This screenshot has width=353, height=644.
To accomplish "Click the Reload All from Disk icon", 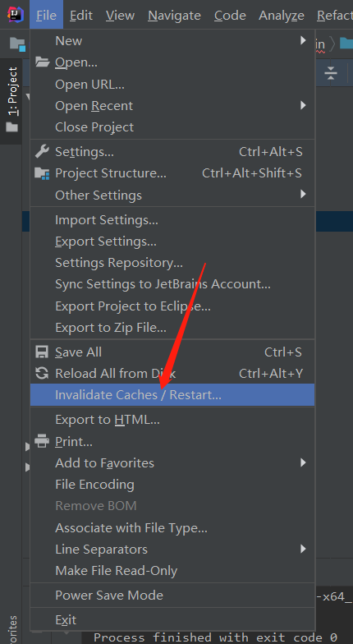I will point(42,373).
